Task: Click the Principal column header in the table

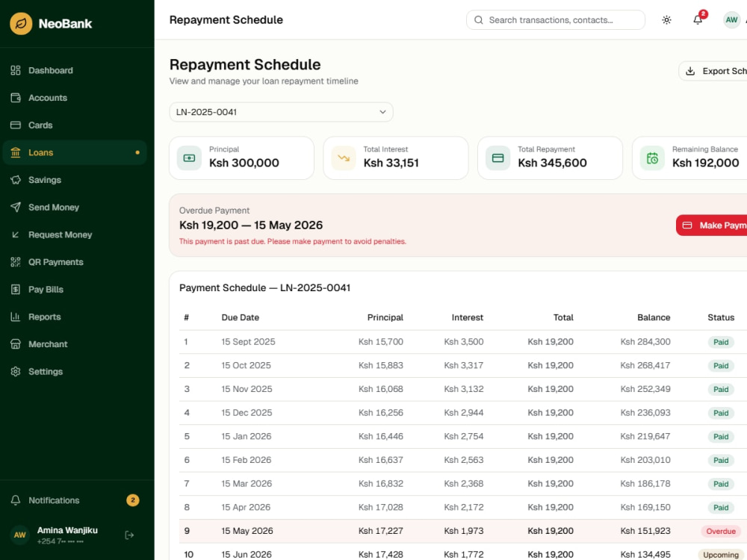Action: click(x=385, y=317)
